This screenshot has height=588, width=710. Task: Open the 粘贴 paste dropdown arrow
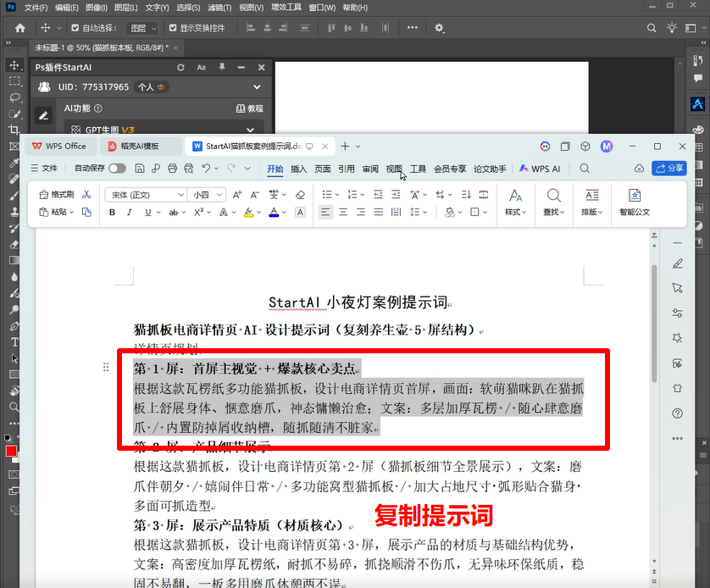click(71, 213)
